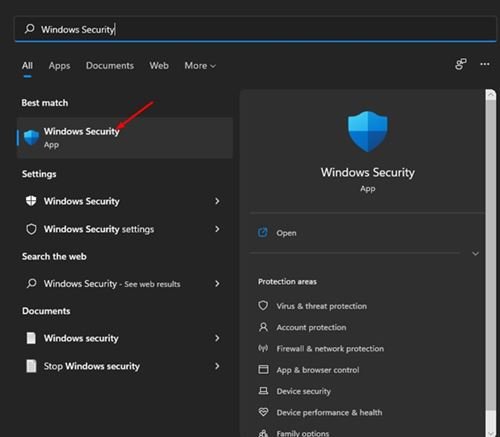The height and width of the screenshot is (437, 500).
Task: Select Windows Security app best match
Action: tap(125, 138)
